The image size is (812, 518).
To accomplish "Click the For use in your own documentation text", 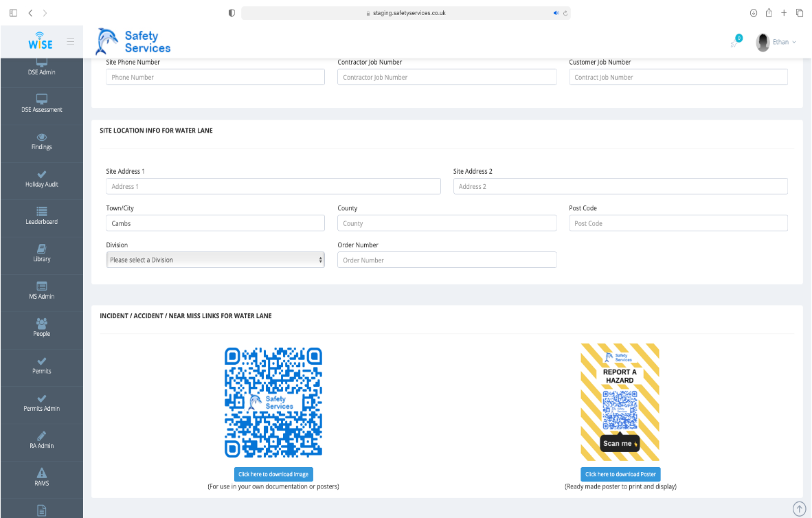I will tap(273, 486).
